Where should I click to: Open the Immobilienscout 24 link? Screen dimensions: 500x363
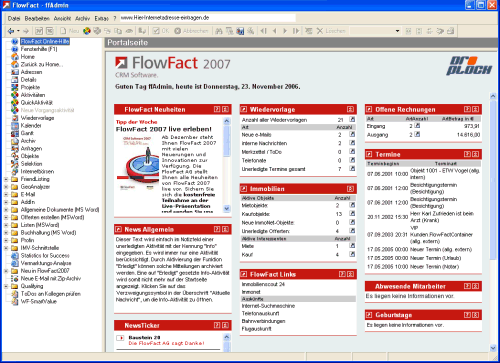263,284
